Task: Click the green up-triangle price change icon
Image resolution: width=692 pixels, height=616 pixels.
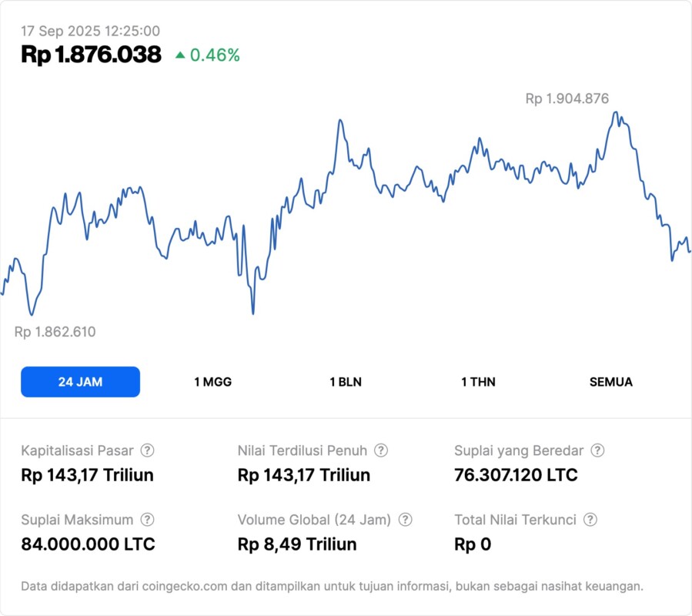Action: tap(180, 55)
